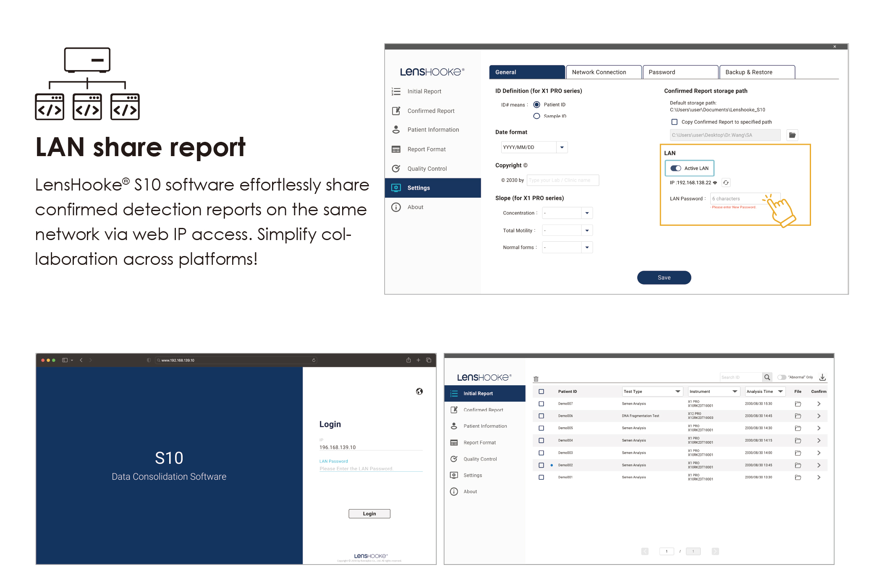The image size is (874, 588).
Task: Open the Date format YYYY/MM/DD dropdown
Action: coord(562,147)
